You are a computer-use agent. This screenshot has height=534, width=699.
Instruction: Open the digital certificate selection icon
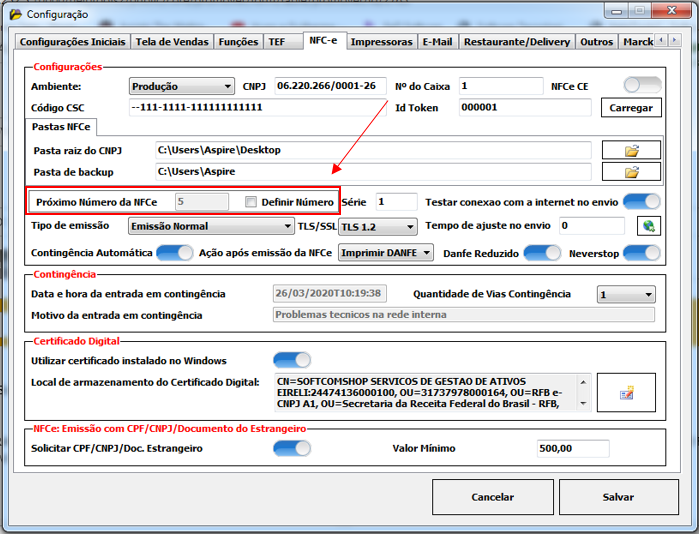(x=626, y=394)
